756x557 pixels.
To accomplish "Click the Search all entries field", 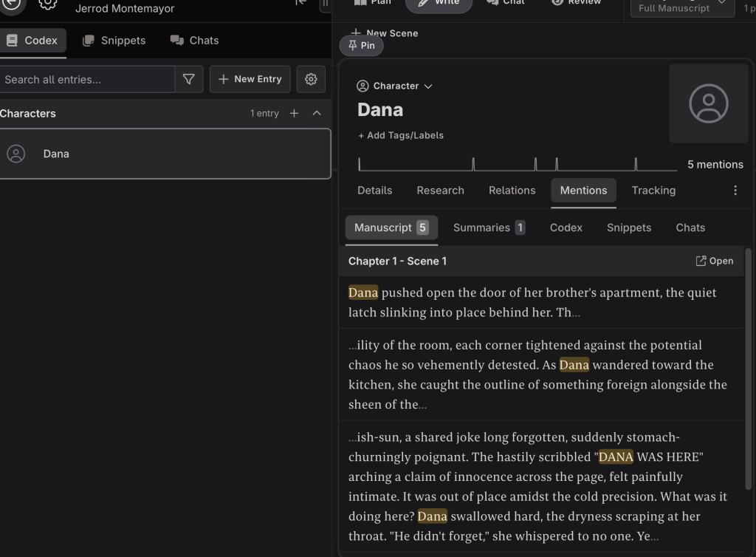I will tap(87, 80).
